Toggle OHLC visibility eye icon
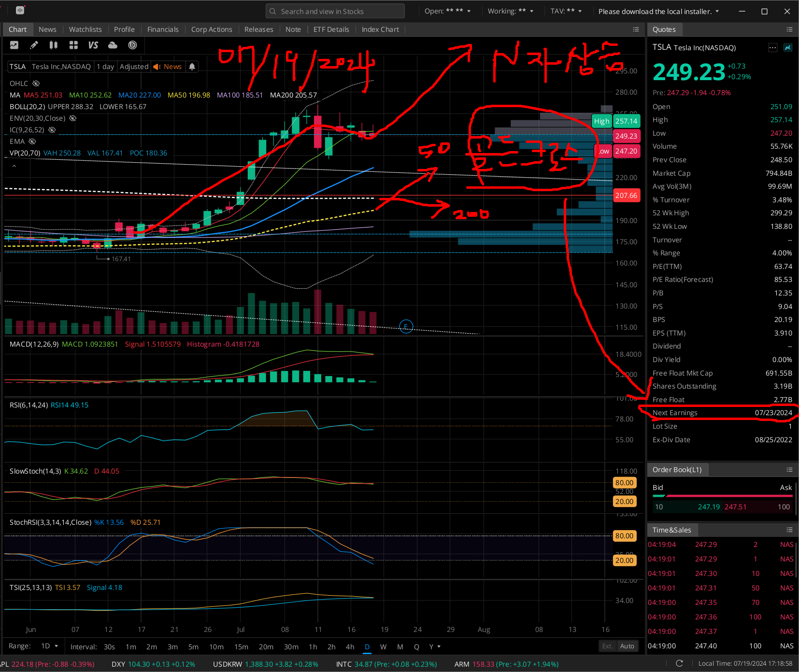799x672 pixels. tap(36, 84)
